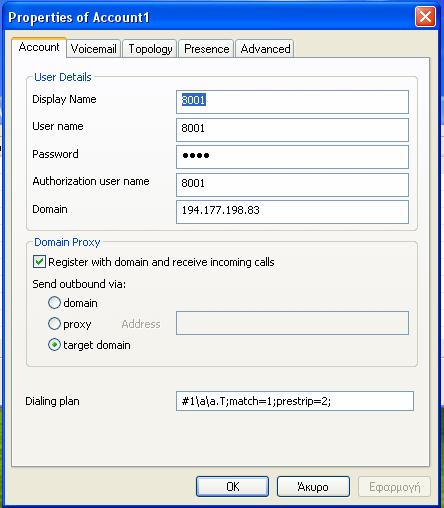The image size is (444, 508).
Task: Click the Display Name label
Action: 64,99
